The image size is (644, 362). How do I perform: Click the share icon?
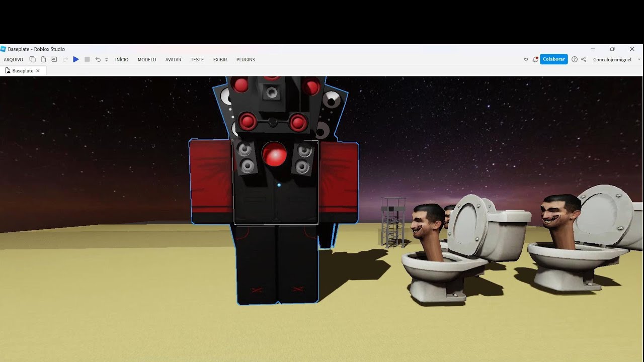[x=584, y=59]
